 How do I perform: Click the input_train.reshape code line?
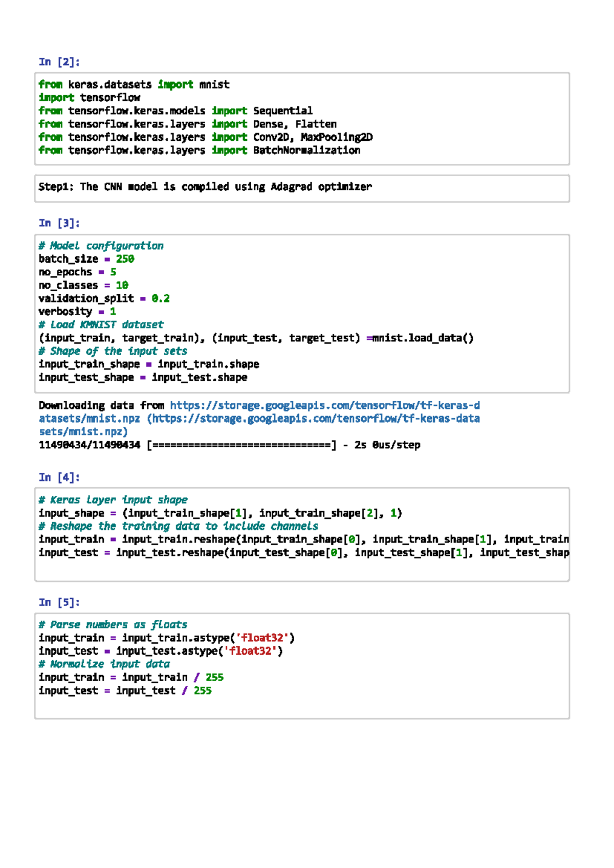[x=302, y=539]
